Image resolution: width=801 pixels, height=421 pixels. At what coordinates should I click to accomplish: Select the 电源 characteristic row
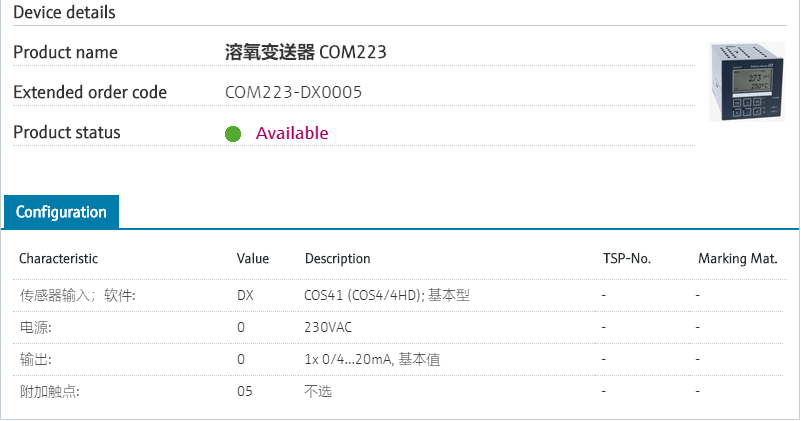tap(398, 328)
